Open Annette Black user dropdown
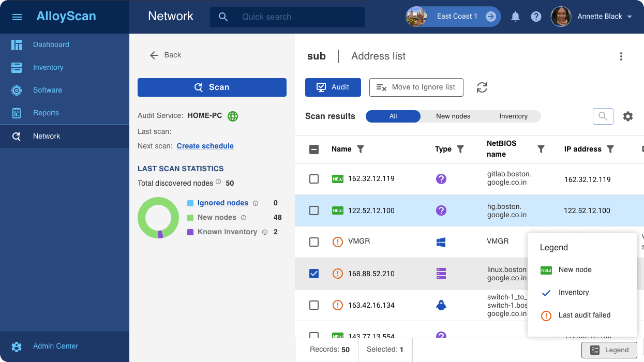Image resolution: width=644 pixels, height=362 pixels. coord(630,17)
